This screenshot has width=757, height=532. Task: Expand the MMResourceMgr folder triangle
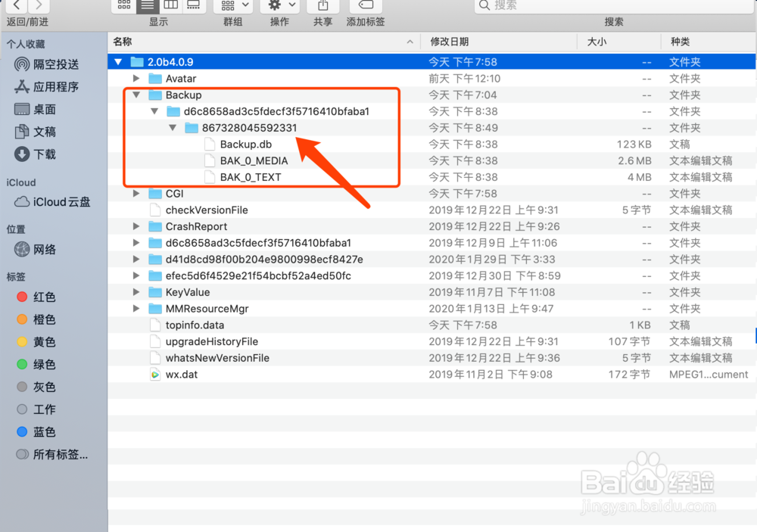click(136, 308)
